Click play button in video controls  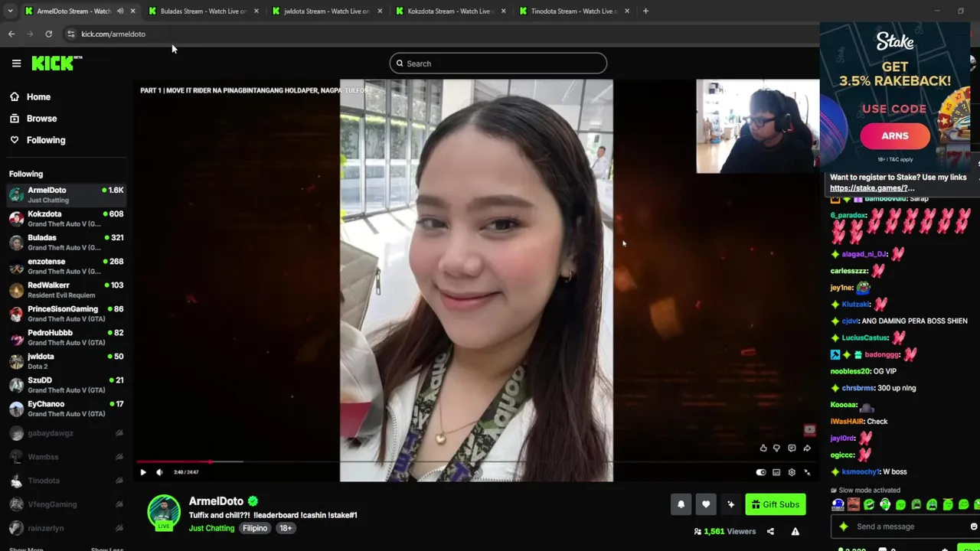click(143, 472)
